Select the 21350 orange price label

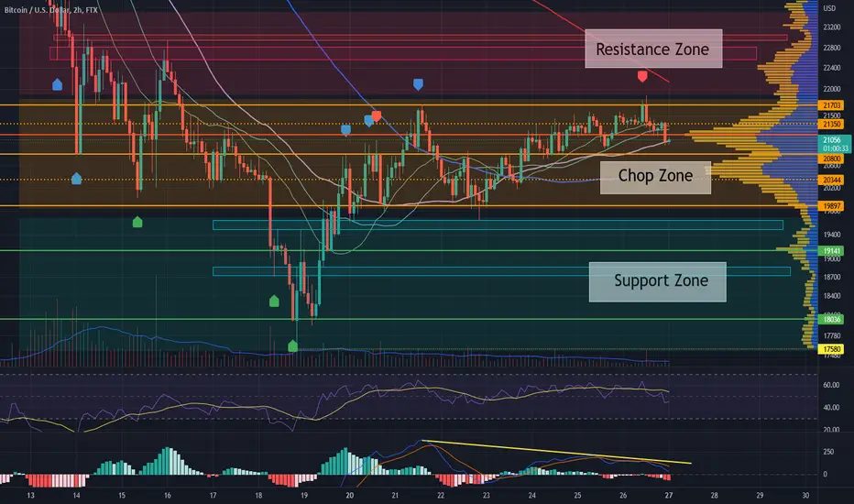coord(831,125)
